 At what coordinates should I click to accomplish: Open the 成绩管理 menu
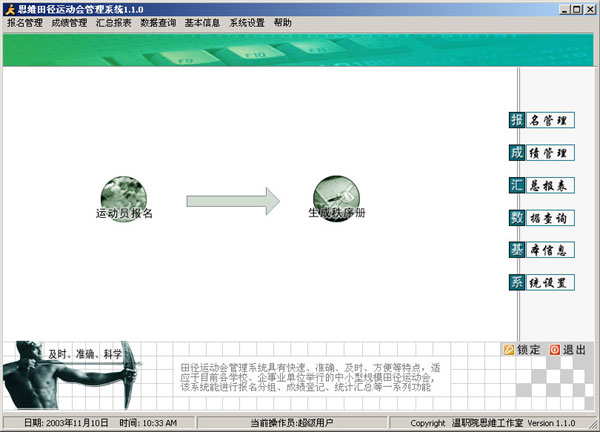70,22
